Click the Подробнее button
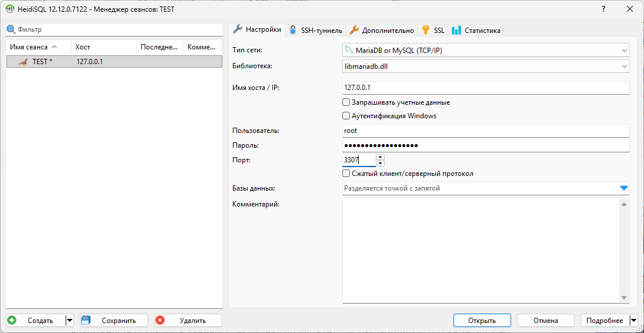This screenshot has width=644, height=333. coord(605,320)
